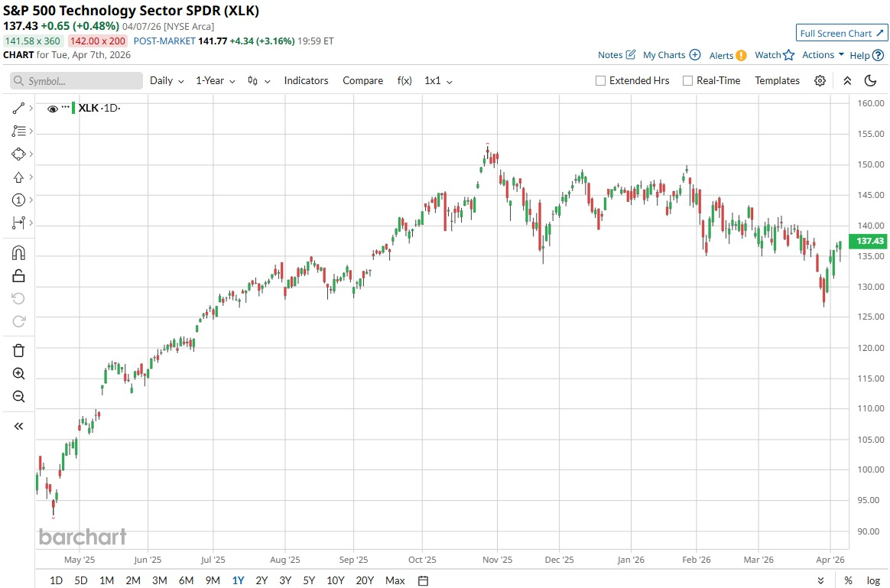Toggle XLK series visibility eye icon
This screenshot has height=588, width=890.
click(53, 109)
